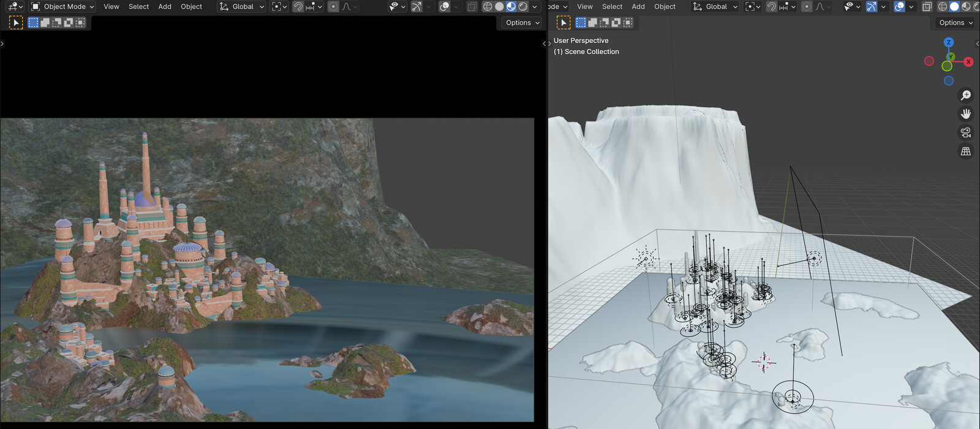Activate Select Box tool in left viewport
The width and height of the screenshot is (980, 429).
[16, 23]
